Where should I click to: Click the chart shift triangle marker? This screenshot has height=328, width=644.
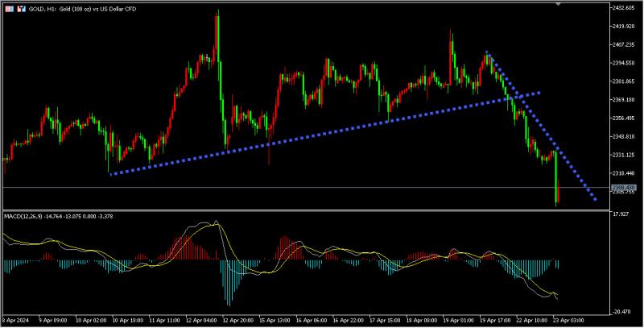click(558, 4)
